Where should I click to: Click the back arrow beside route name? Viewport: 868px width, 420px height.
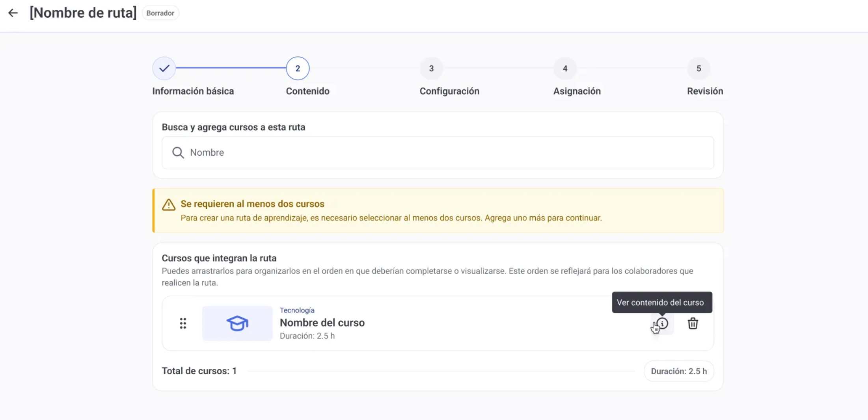coord(13,13)
